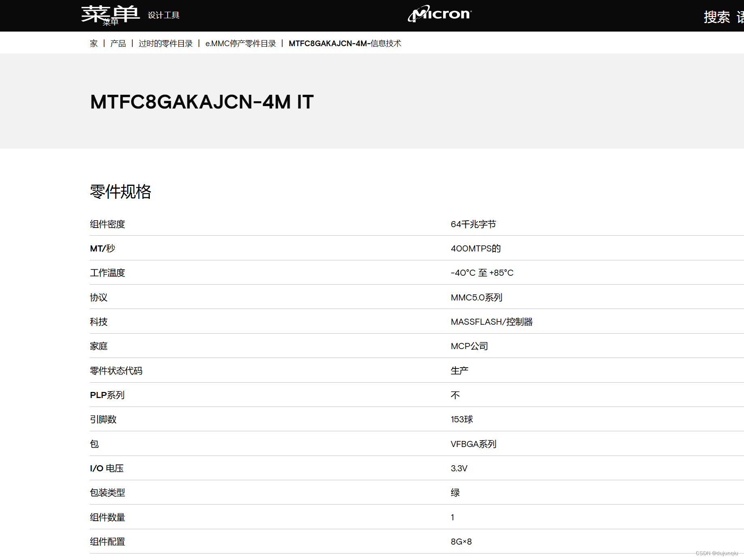Click the 组件数量 row label

(x=107, y=517)
